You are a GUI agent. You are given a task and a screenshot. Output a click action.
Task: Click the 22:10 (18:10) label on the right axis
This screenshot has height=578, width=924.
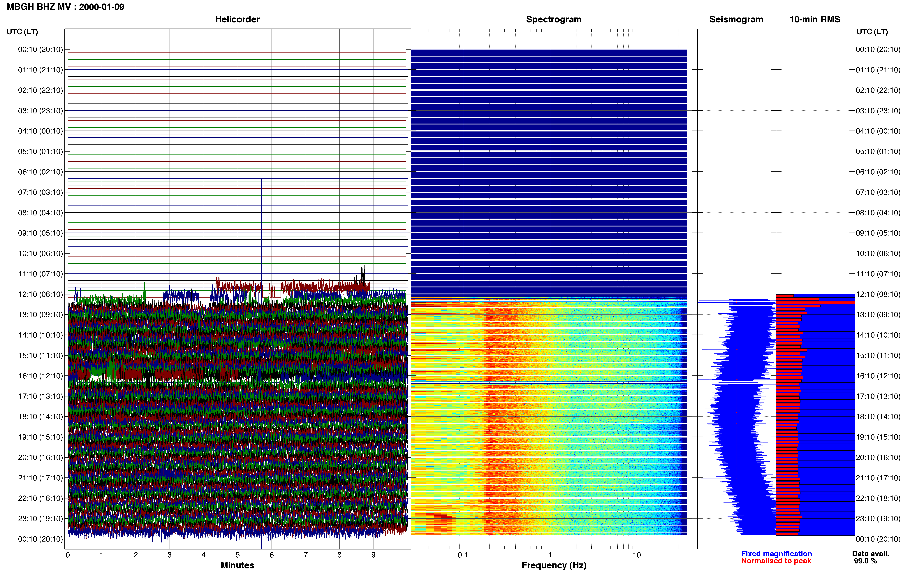point(878,498)
